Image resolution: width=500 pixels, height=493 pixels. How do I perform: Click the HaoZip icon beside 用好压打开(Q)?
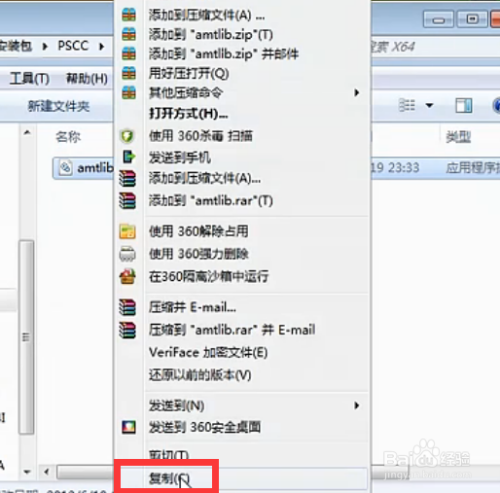pos(129,73)
